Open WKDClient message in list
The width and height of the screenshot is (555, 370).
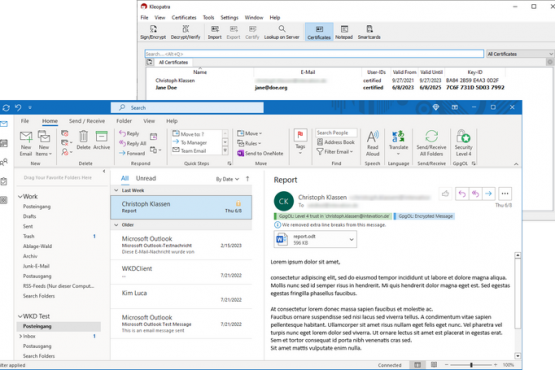(x=181, y=272)
